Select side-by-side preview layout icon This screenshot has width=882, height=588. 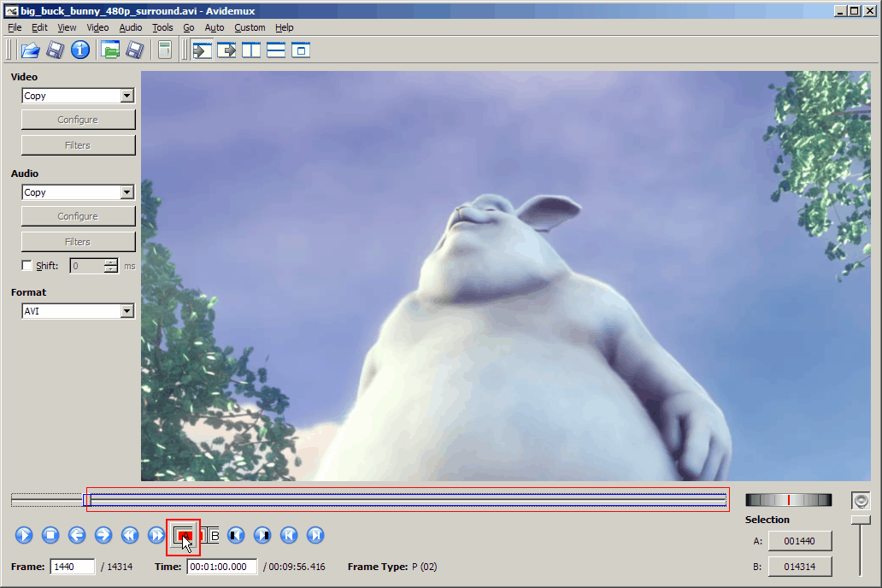pyautogui.click(x=251, y=50)
